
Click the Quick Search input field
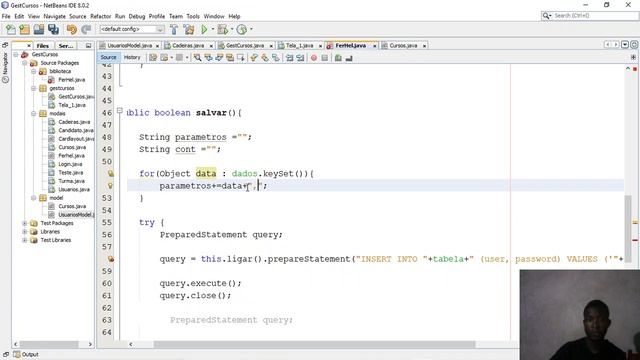point(594,16)
